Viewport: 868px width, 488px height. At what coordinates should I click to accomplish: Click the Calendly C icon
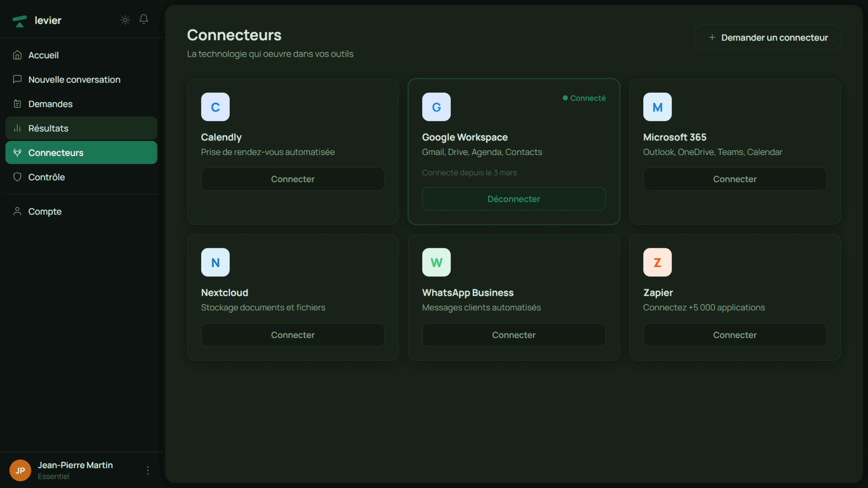pyautogui.click(x=215, y=107)
